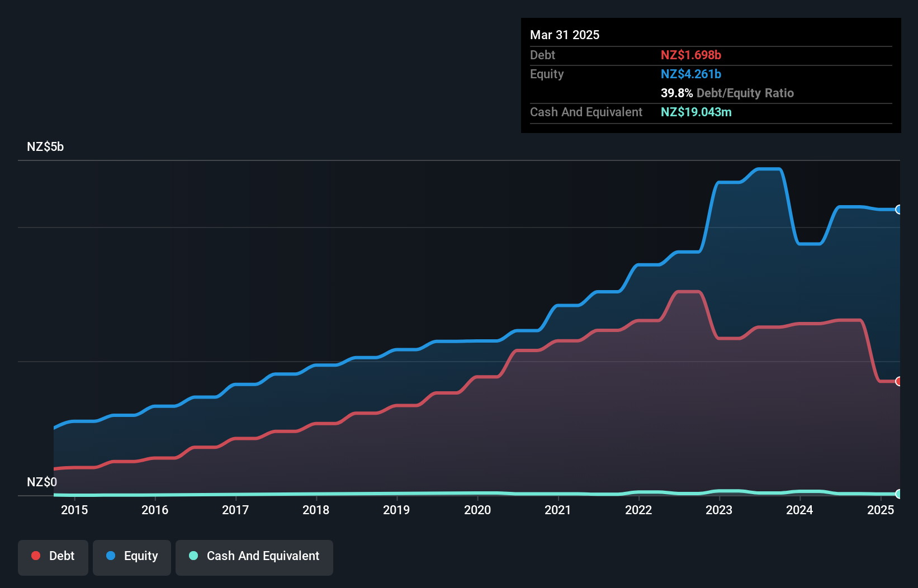
Task: Click the 2021 x-axis label
Action: pyautogui.click(x=558, y=510)
